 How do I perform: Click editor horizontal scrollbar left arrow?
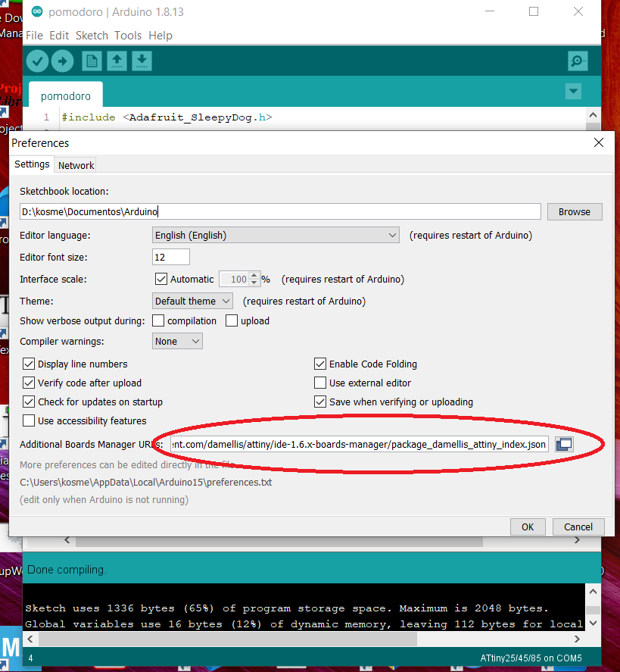click(67, 540)
